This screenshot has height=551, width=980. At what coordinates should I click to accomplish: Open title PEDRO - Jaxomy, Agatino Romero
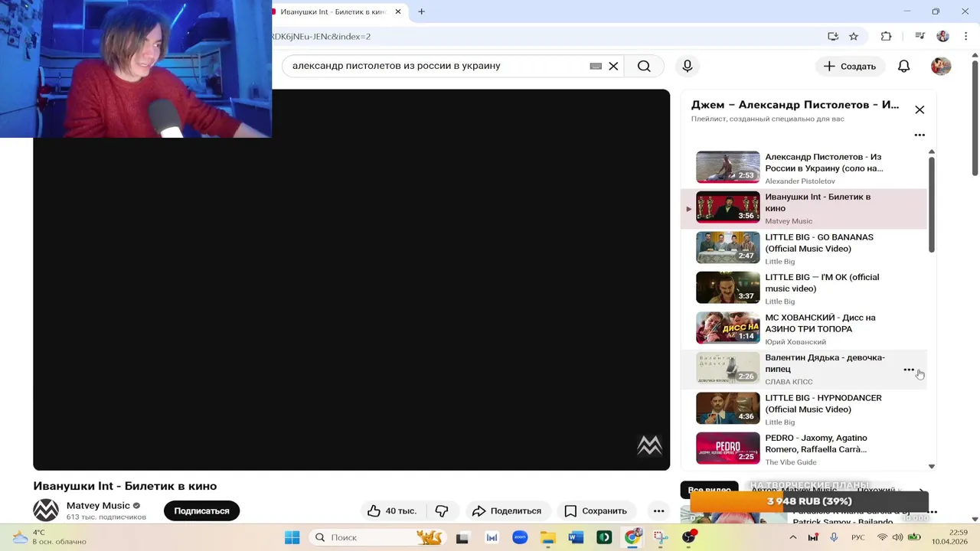(x=817, y=444)
